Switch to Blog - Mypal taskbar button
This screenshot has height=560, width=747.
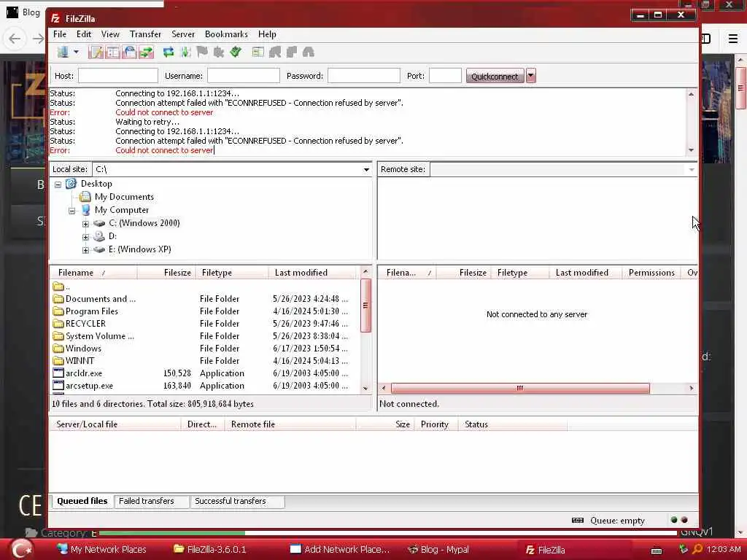pyautogui.click(x=439, y=550)
